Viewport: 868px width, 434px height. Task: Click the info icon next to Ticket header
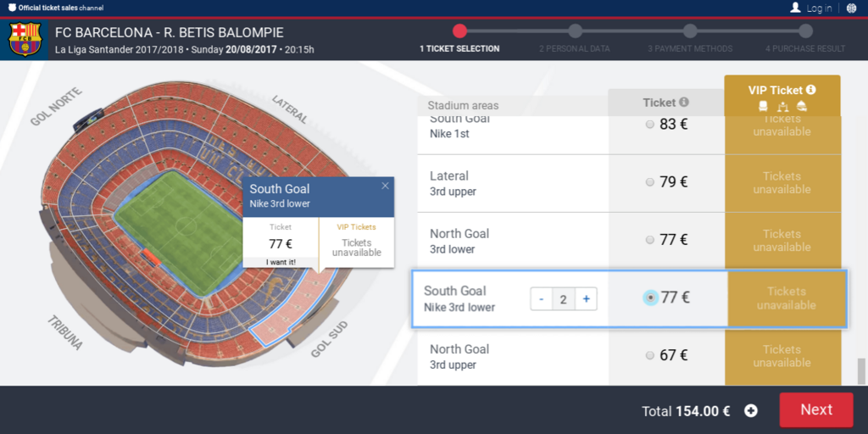tap(684, 102)
